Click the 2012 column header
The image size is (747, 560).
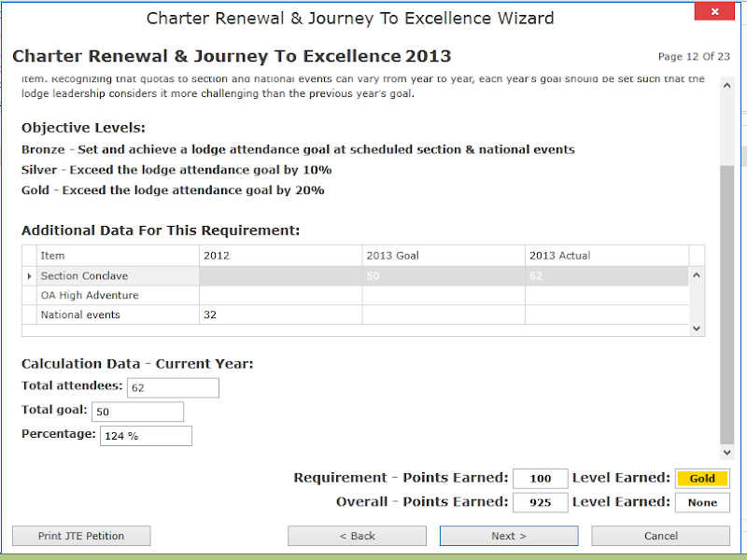click(281, 256)
